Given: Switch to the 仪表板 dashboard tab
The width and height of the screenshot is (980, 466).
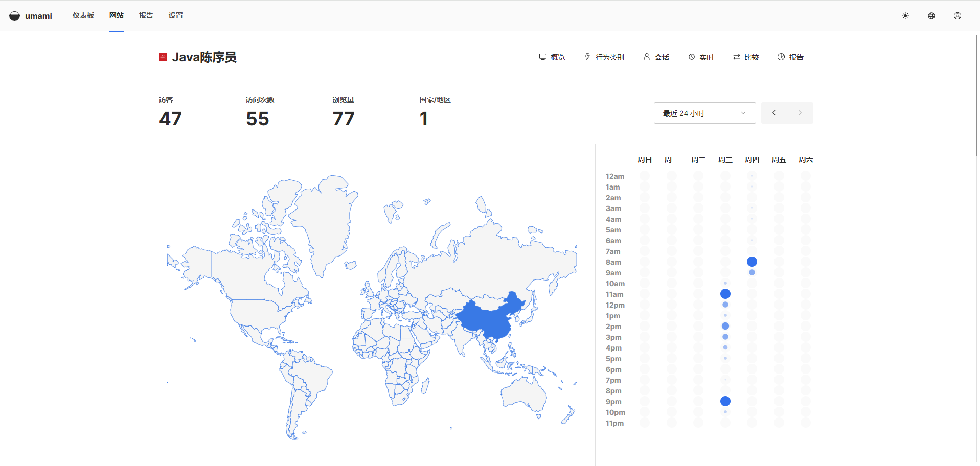Looking at the screenshot, I should pyautogui.click(x=83, y=15).
